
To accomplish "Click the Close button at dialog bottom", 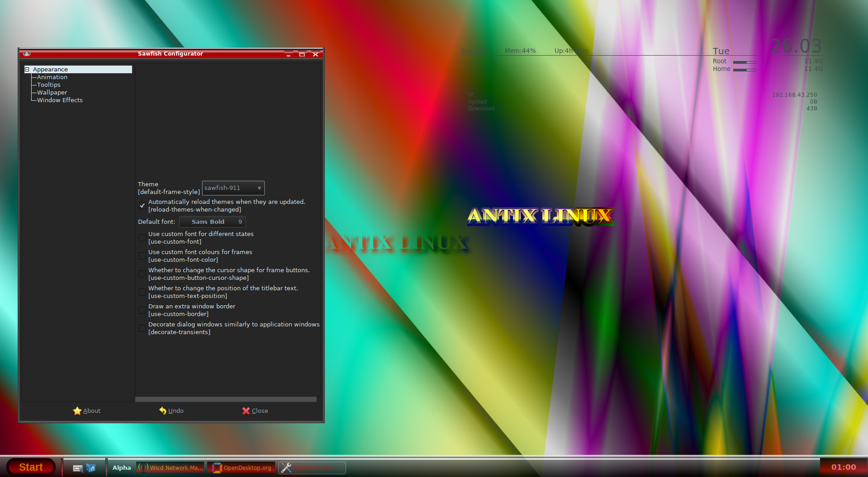I will 255,411.
